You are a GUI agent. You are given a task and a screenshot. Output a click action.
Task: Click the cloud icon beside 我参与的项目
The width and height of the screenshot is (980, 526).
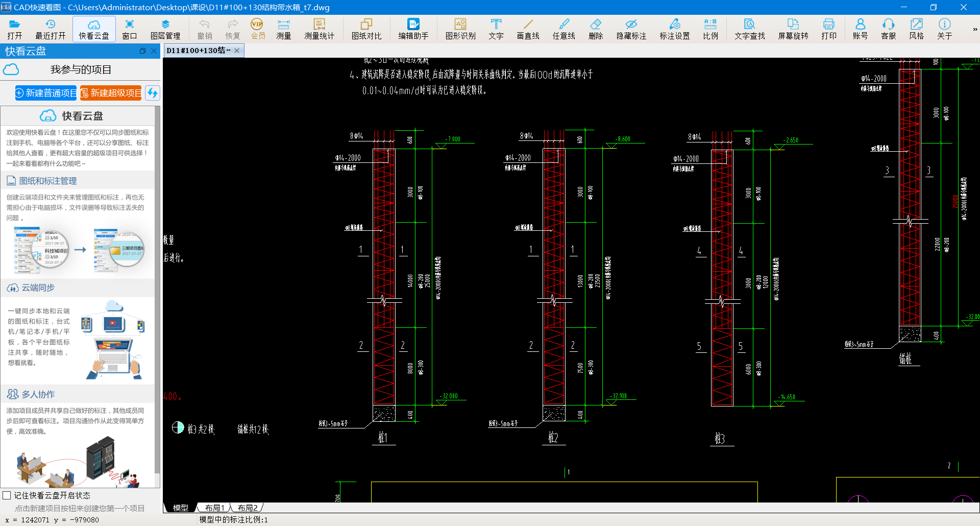coord(11,69)
